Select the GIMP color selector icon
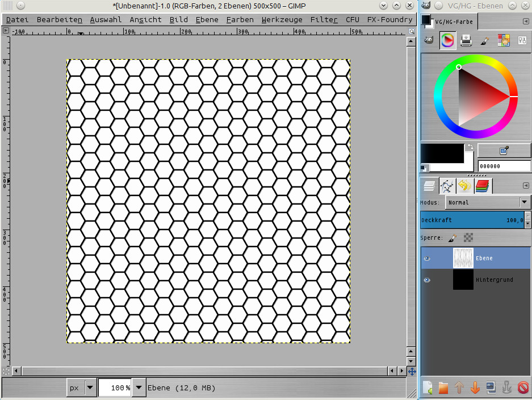 coord(429,40)
